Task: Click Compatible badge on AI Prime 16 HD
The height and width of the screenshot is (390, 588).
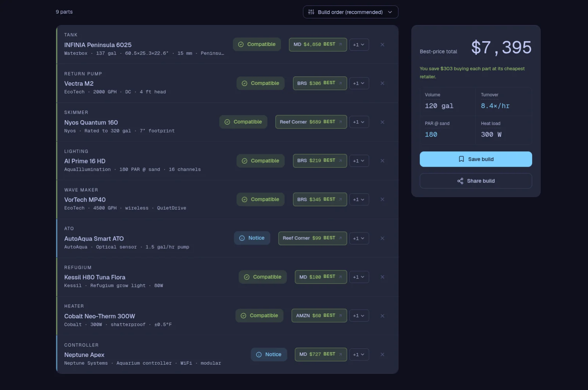Action: [261, 161]
